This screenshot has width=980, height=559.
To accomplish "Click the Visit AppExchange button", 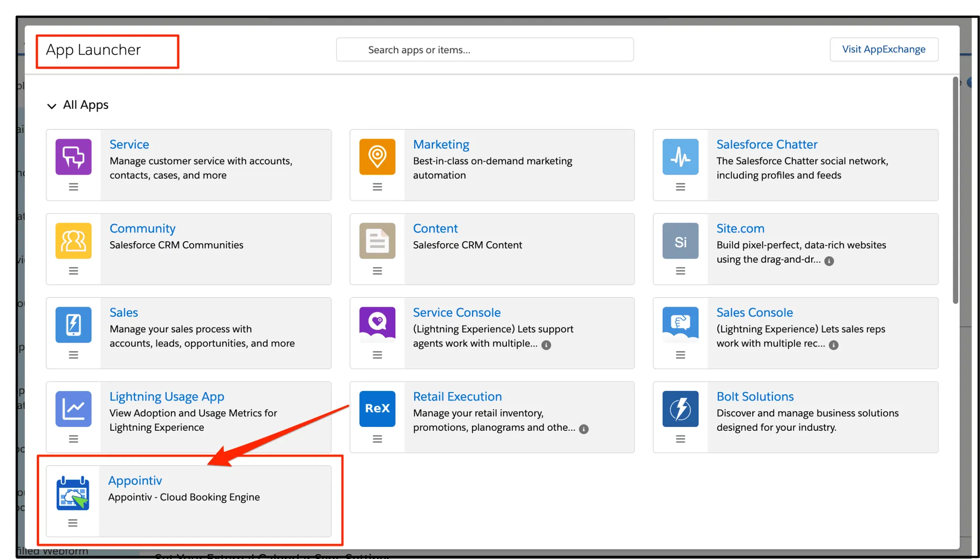I will [883, 49].
